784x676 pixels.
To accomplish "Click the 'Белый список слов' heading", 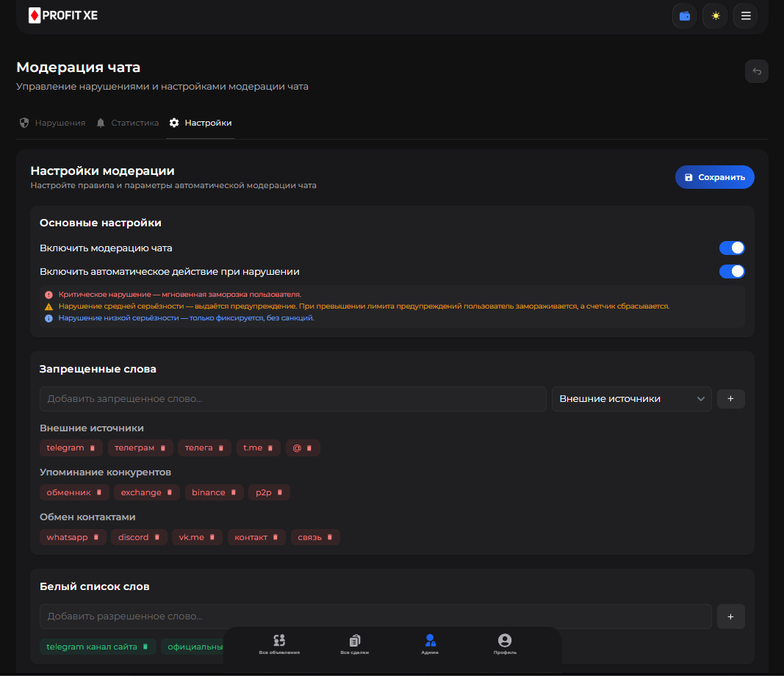I will [95, 586].
